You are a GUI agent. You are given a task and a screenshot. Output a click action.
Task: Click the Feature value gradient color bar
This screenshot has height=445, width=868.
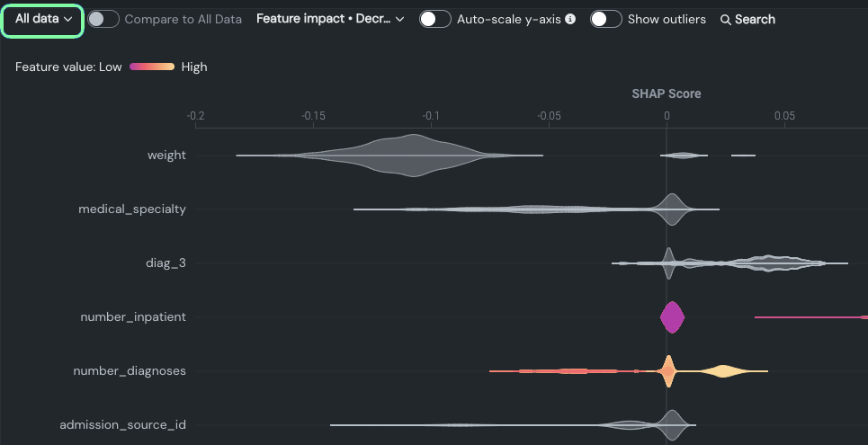point(151,67)
